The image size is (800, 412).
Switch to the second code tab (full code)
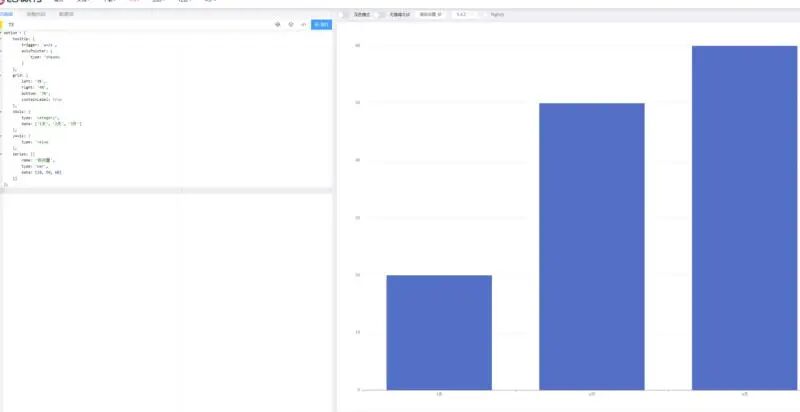click(x=36, y=14)
